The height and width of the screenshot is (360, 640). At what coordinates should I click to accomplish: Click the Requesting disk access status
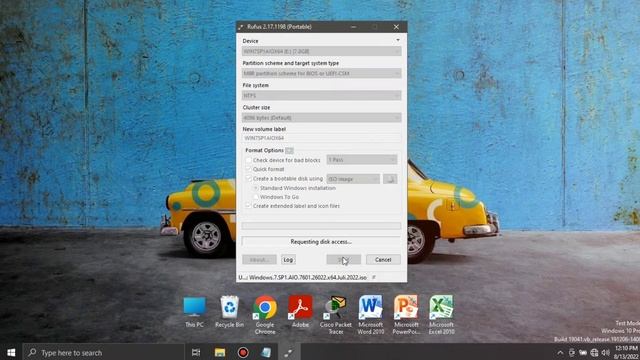(x=321, y=242)
